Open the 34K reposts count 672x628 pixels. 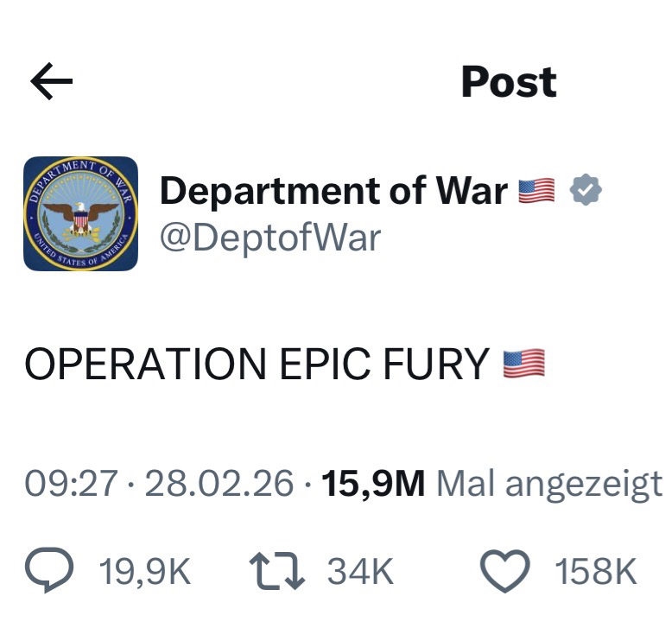click(360, 571)
